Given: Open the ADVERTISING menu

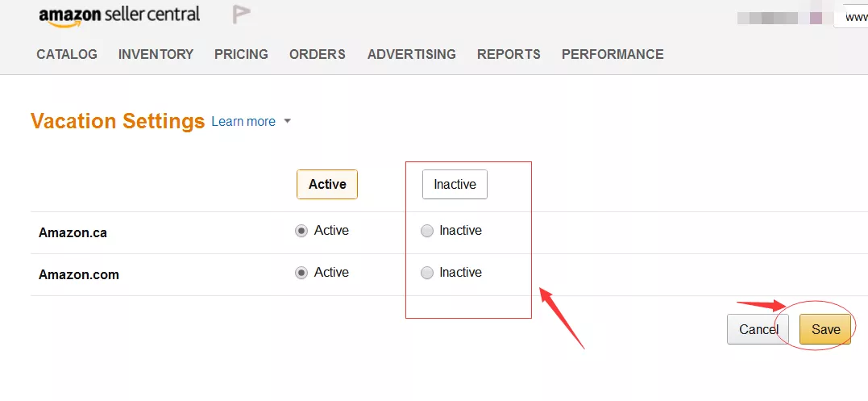Looking at the screenshot, I should click(411, 55).
